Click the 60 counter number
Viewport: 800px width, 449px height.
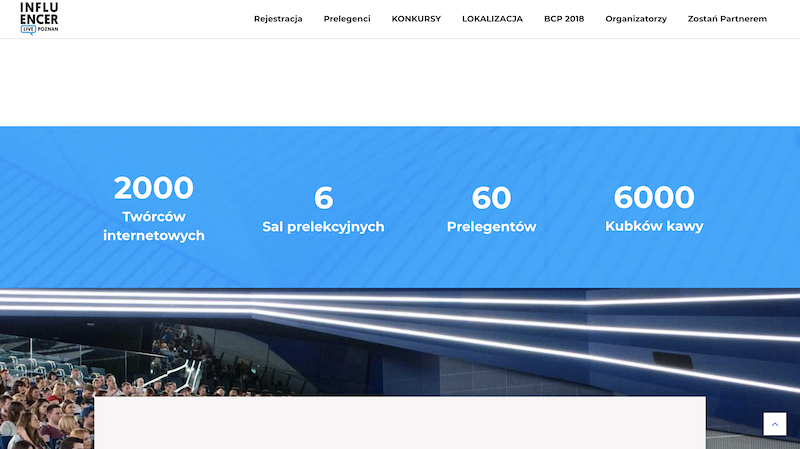[x=491, y=197]
